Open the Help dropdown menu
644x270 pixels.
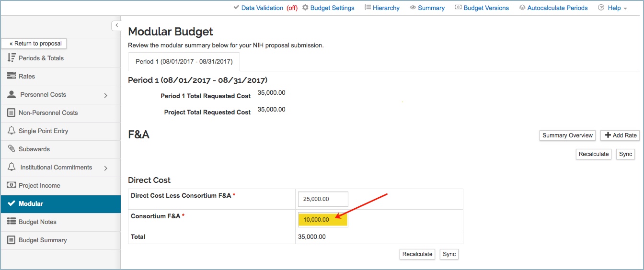pos(613,8)
